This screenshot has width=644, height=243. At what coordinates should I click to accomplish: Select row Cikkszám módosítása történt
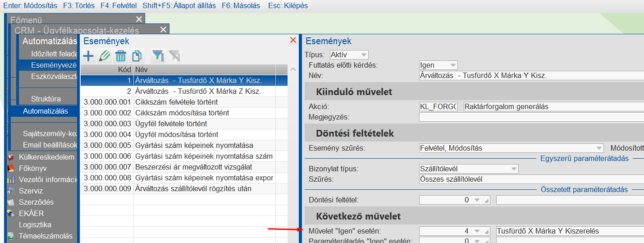point(182,113)
